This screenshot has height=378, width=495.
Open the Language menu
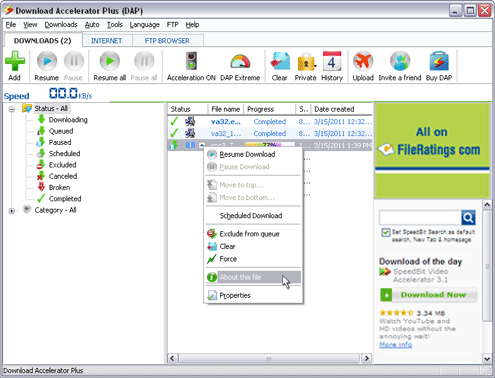tap(145, 25)
